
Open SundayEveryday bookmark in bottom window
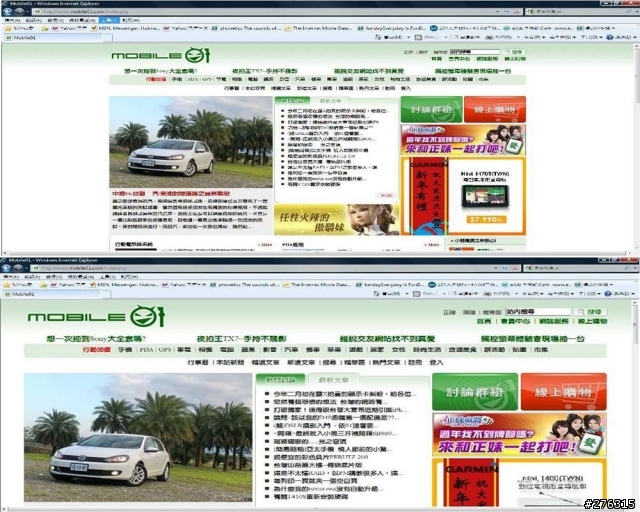click(391, 285)
